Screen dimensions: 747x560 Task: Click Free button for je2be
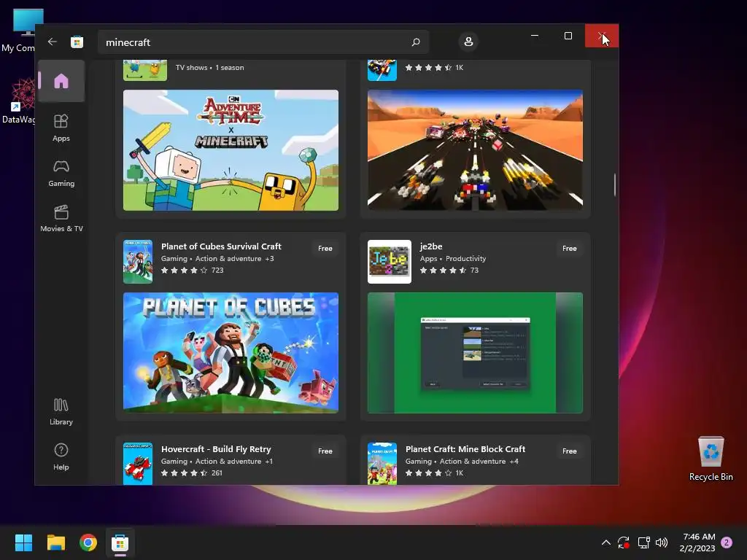(569, 248)
